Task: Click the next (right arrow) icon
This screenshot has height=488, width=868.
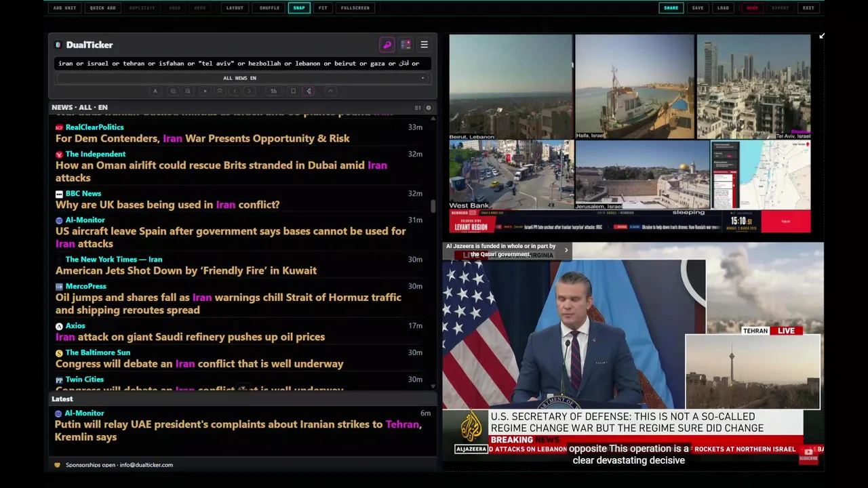Action: (250, 91)
